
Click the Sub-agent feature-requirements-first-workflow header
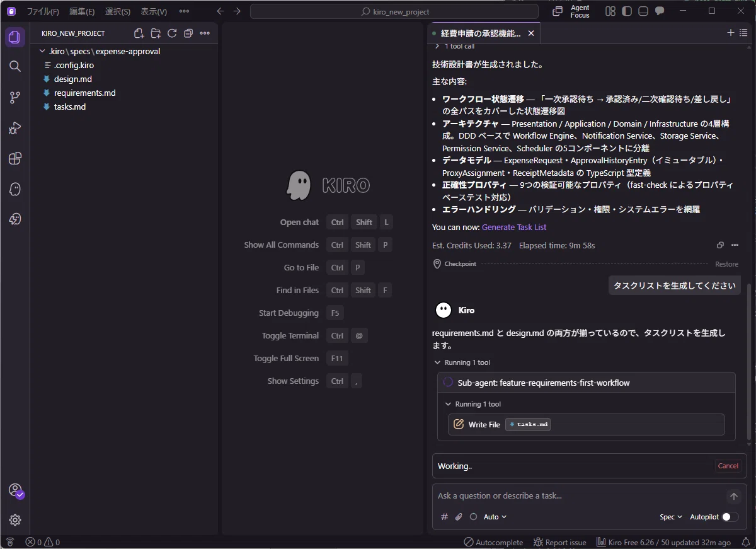pos(587,383)
